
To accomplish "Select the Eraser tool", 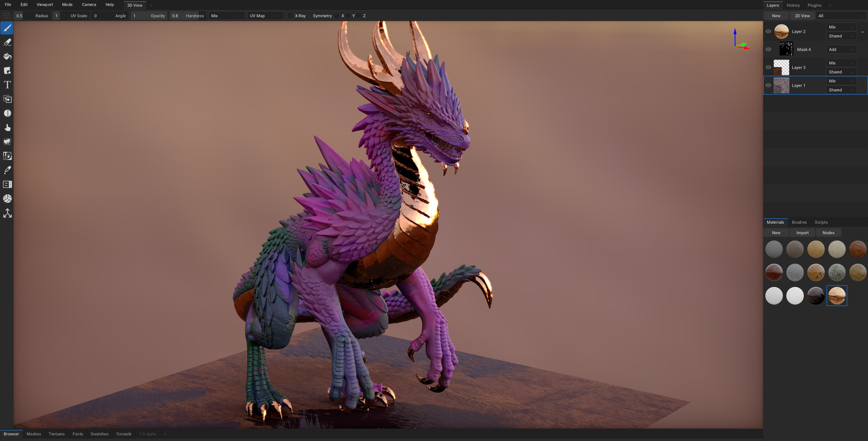I will pos(7,42).
